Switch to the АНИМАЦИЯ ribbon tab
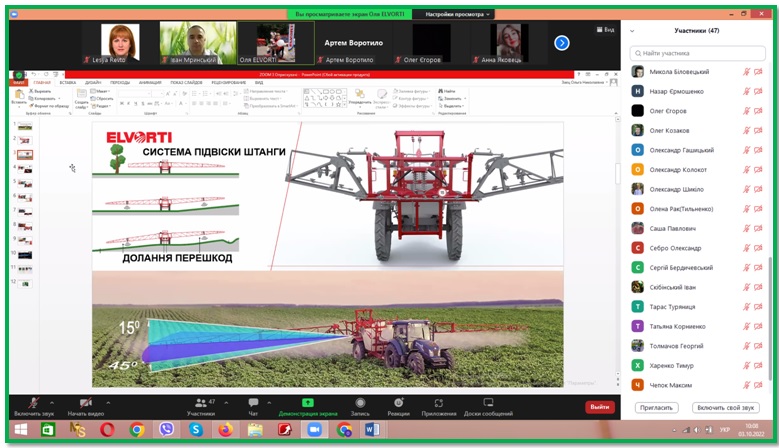779x448 pixels. click(150, 82)
